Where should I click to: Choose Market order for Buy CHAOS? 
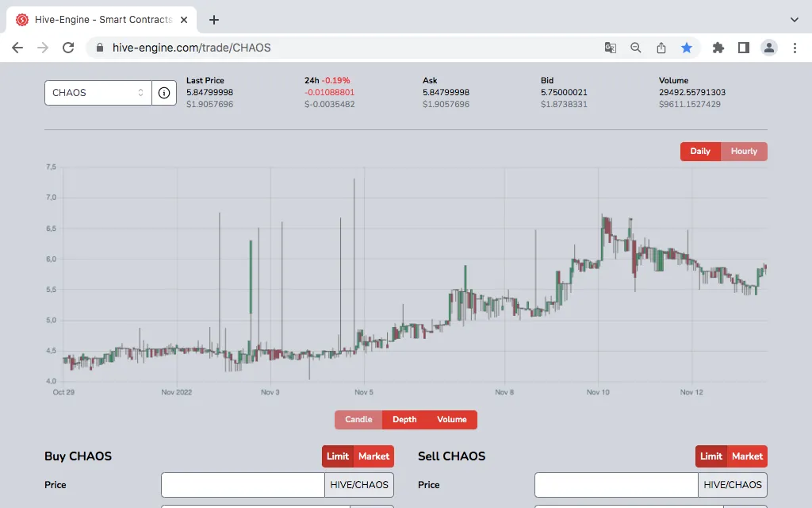(374, 456)
